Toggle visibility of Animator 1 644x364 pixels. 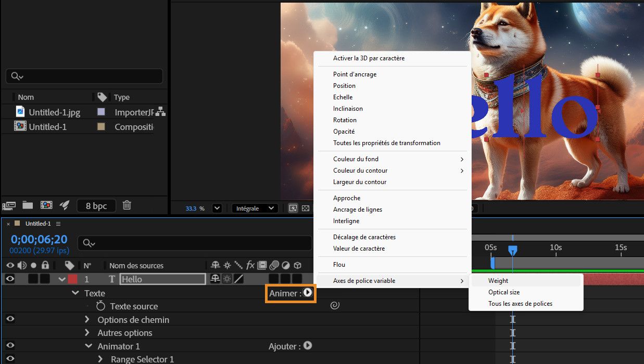[10, 345]
